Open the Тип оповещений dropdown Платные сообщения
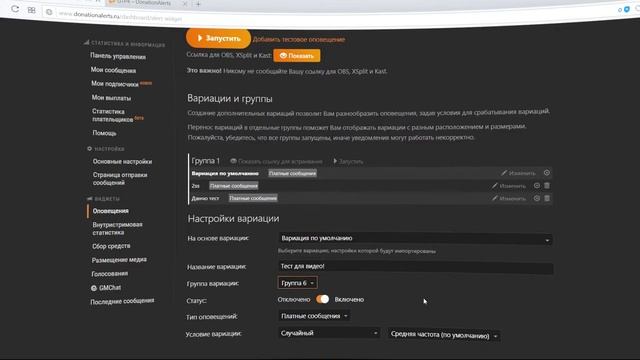The height and width of the screenshot is (360, 640). pos(314,316)
